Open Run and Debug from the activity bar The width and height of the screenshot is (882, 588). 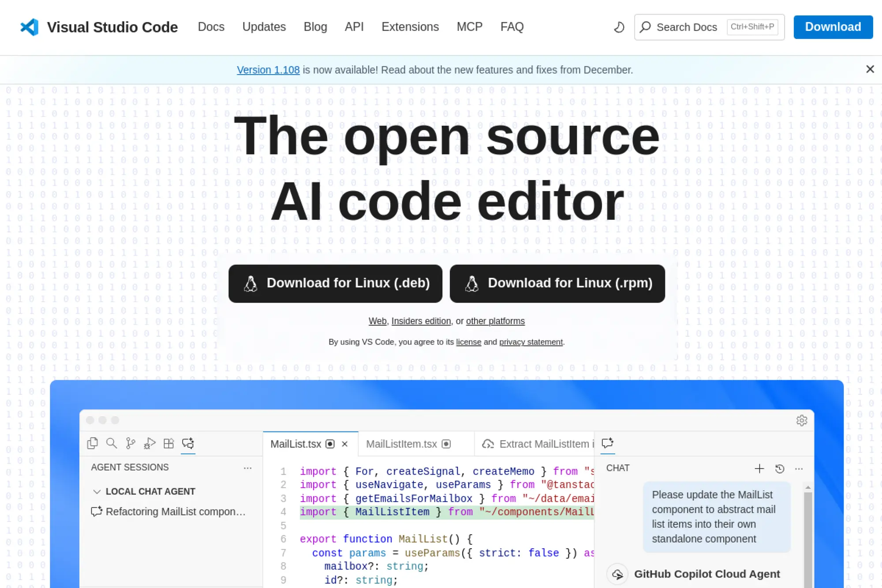150,443
